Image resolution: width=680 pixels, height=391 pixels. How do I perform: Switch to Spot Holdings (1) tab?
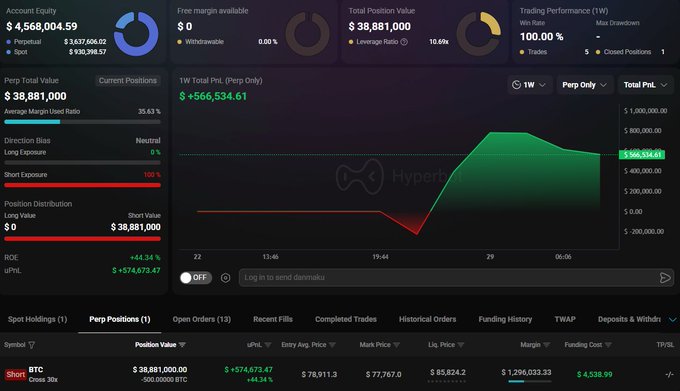pyautogui.click(x=37, y=319)
